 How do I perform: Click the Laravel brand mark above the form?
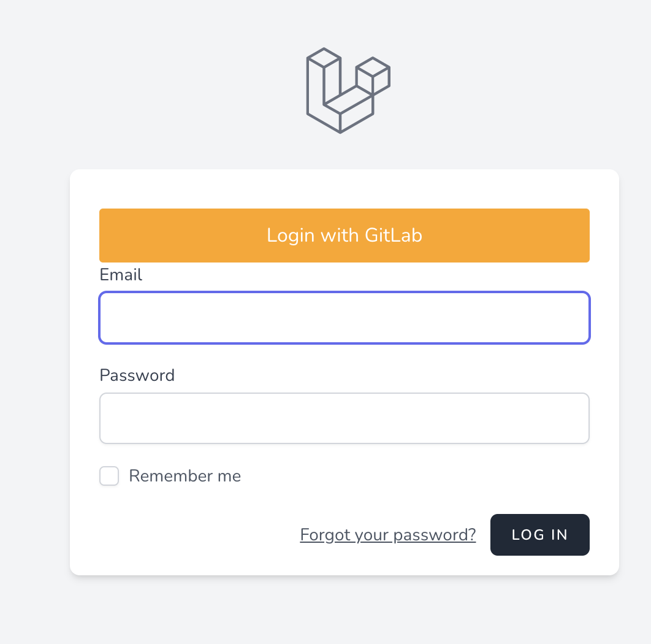(348, 91)
